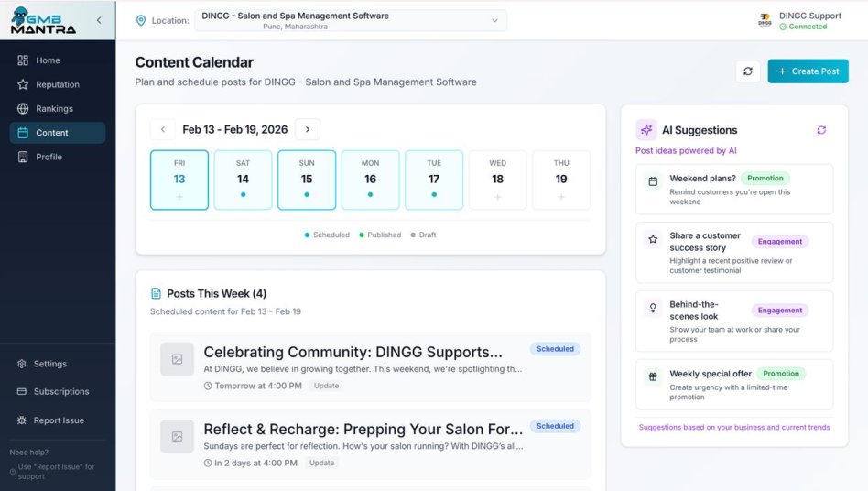Open Reputation in the sidebar
Image resolution: width=868 pixels, height=491 pixels.
[58, 84]
